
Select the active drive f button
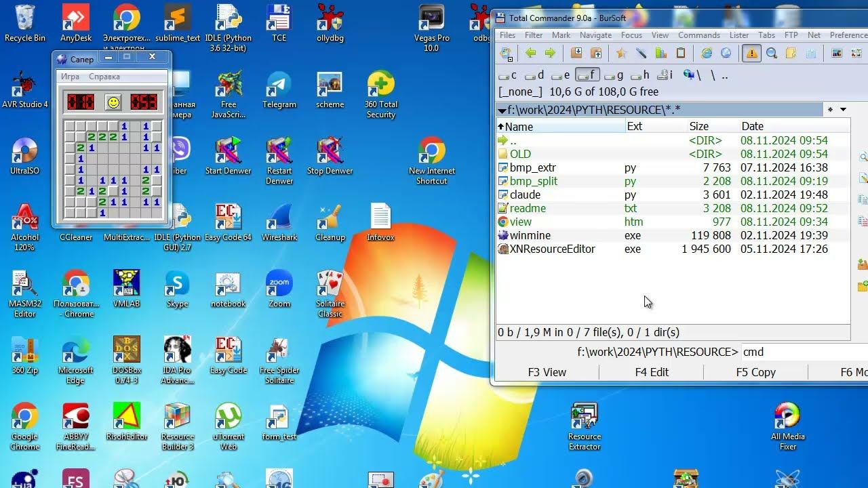tap(587, 75)
